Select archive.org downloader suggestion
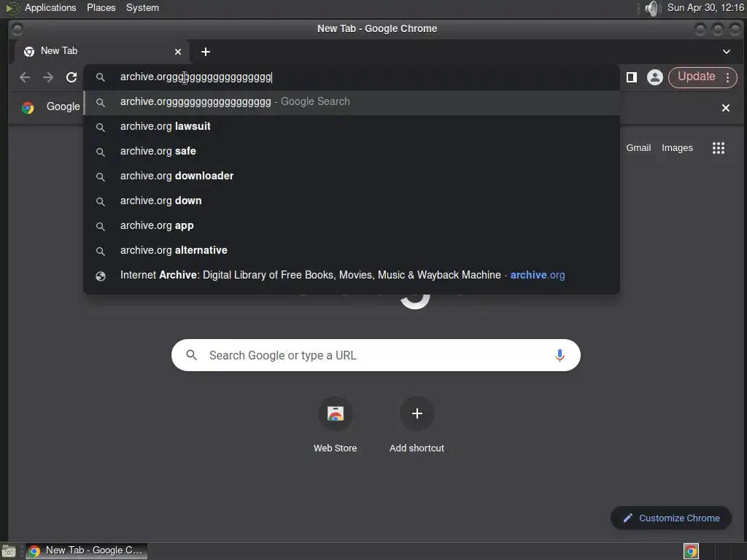 (352, 176)
